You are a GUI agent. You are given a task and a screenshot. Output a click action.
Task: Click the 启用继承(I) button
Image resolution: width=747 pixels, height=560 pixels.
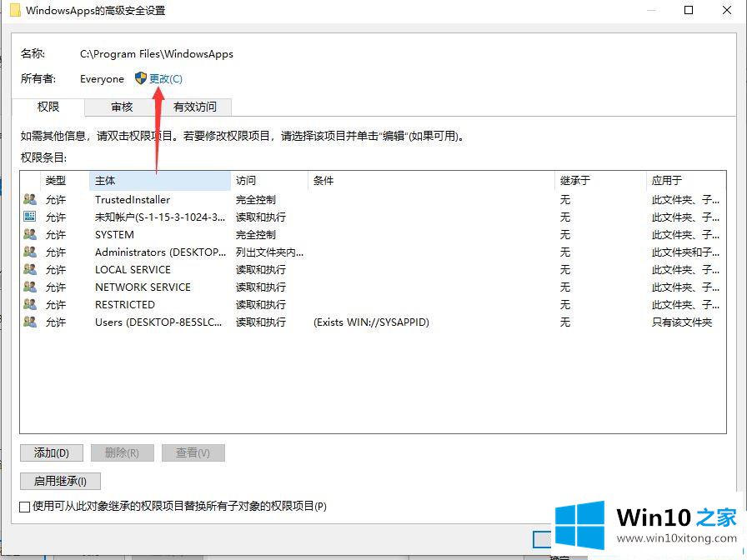[60, 481]
